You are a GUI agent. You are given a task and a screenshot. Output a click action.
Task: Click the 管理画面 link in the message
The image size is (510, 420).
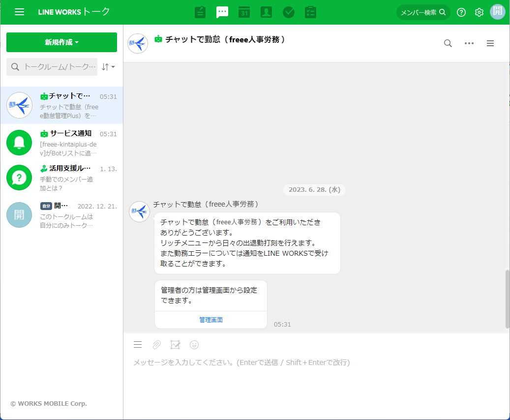pyautogui.click(x=211, y=320)
